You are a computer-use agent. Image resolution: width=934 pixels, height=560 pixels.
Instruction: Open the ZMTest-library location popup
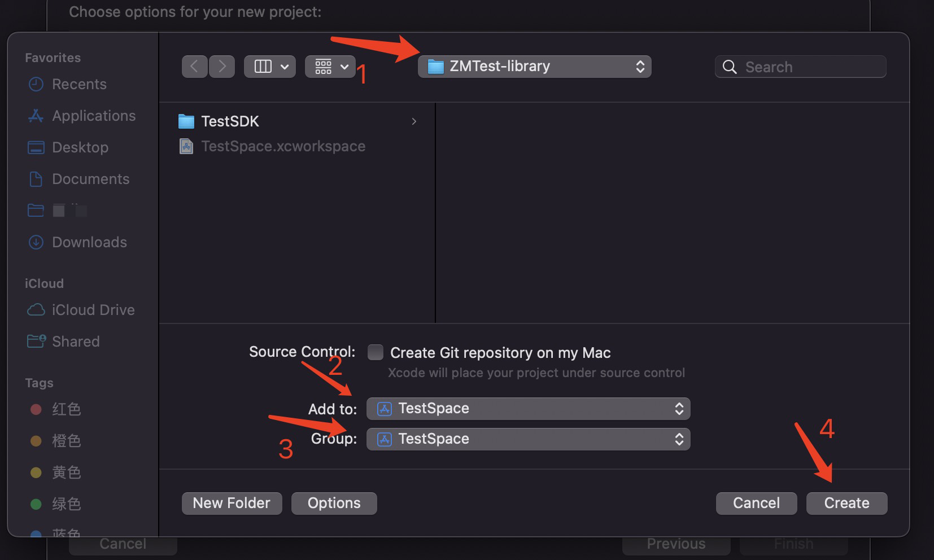click(534, 67)
